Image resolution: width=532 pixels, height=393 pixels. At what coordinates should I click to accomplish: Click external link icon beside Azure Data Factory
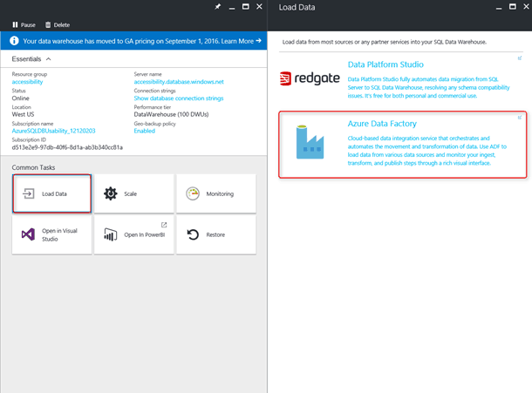(520, 118)
